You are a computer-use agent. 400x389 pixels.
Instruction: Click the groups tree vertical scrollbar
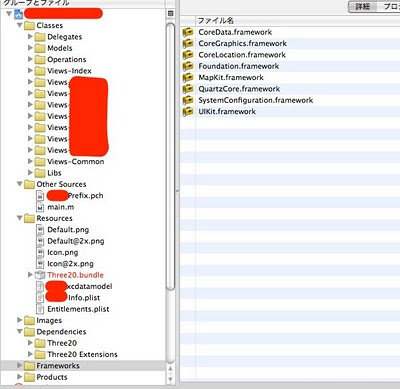pos(170,157)
